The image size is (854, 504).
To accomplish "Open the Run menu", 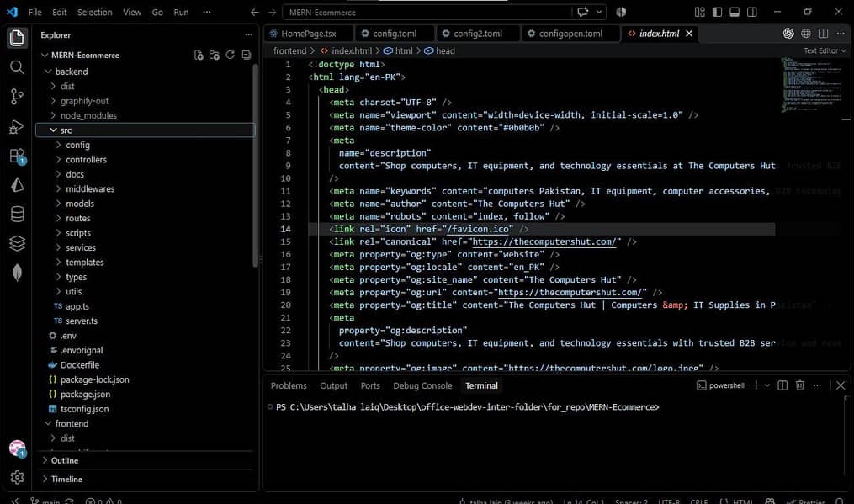I will [181, 12].
